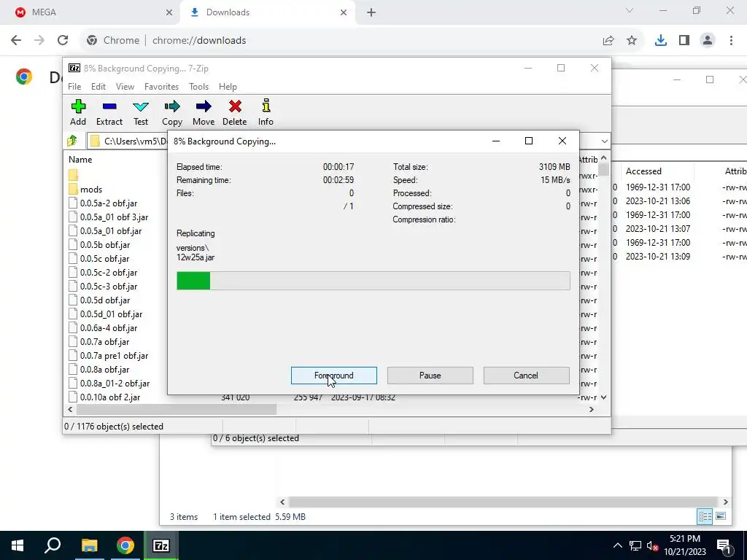
Task: Click the 7-Zip file list horizontal scrollbar
Action: pos(177,410)
